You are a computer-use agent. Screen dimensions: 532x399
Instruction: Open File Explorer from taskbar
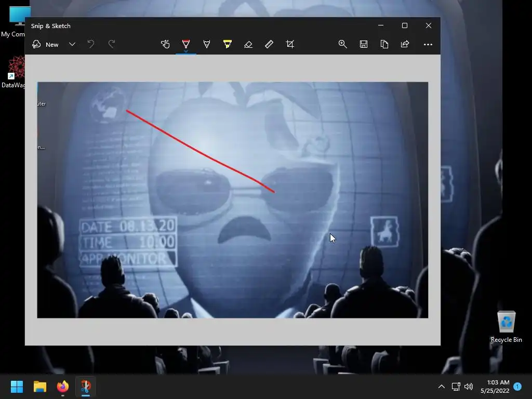[39, 387]
